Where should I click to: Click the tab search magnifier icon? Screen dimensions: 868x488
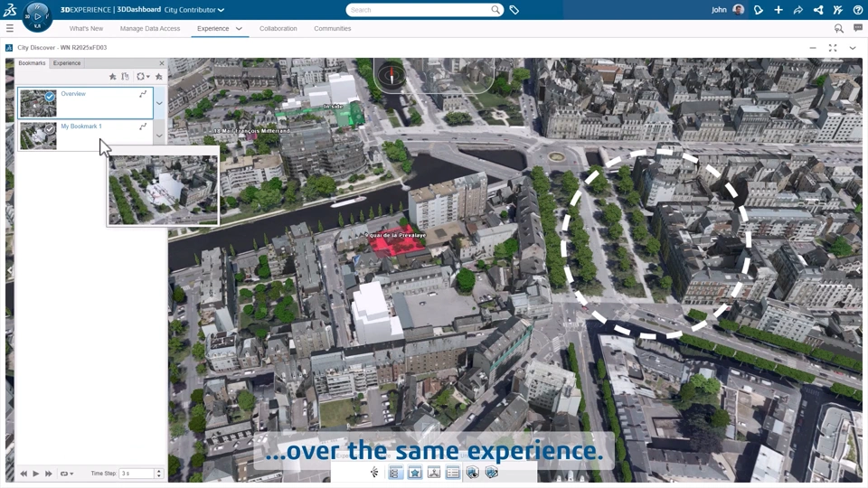839,28
